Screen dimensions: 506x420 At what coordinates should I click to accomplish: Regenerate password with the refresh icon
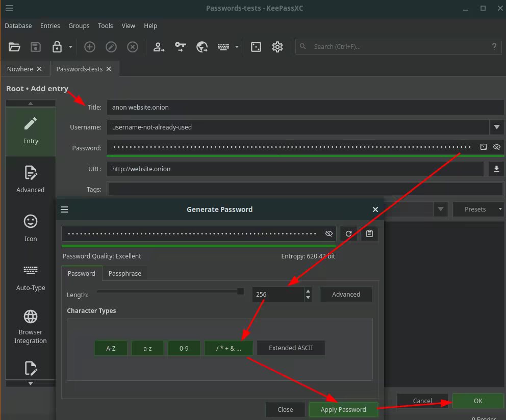(x=349, y=234)
